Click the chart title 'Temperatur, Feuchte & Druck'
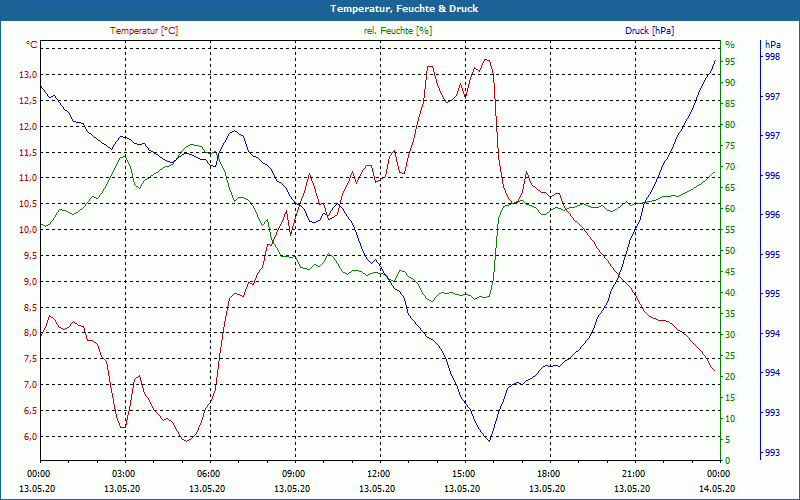 click(x=404, y=9)
